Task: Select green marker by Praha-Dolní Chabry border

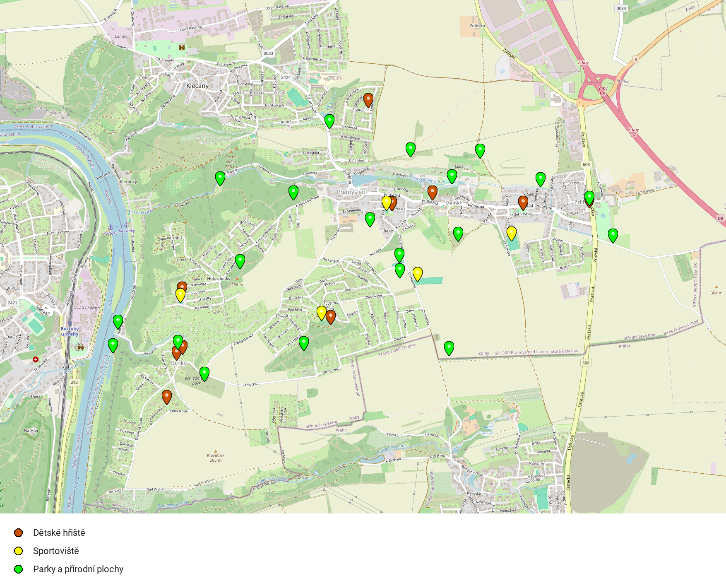Action: tap(449, 348)
